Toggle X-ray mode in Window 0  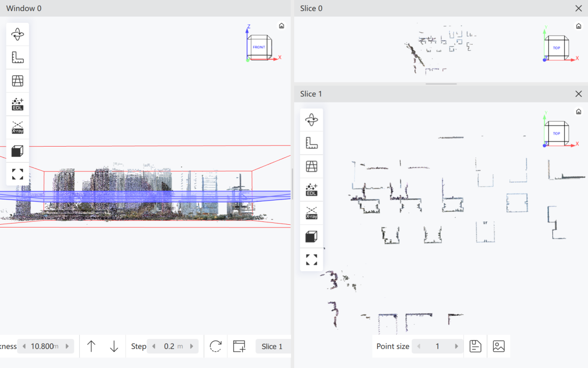click(x=18, y=127)
